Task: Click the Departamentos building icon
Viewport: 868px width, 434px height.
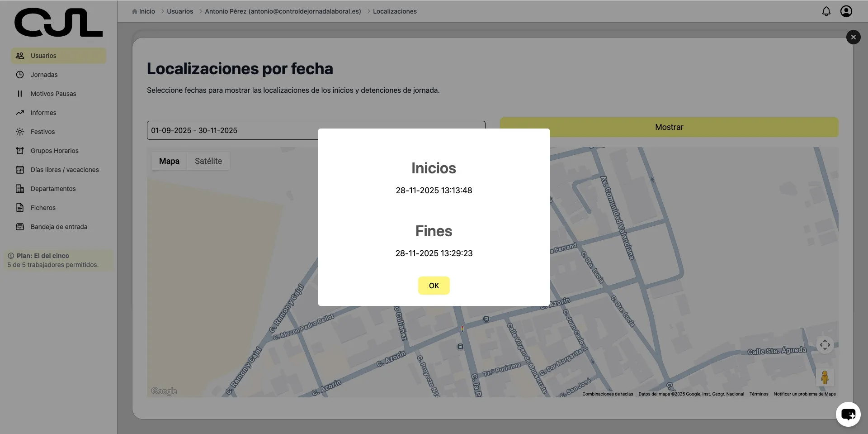Action: 20,189
